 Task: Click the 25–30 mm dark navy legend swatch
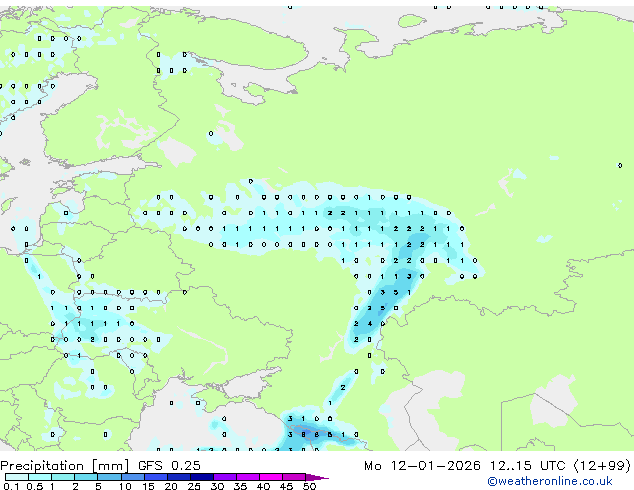point(202,477)
